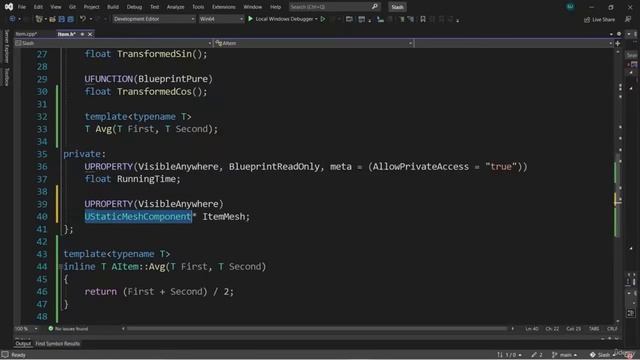
Task: Click the split editor plus icon
Action: [618, 43]
